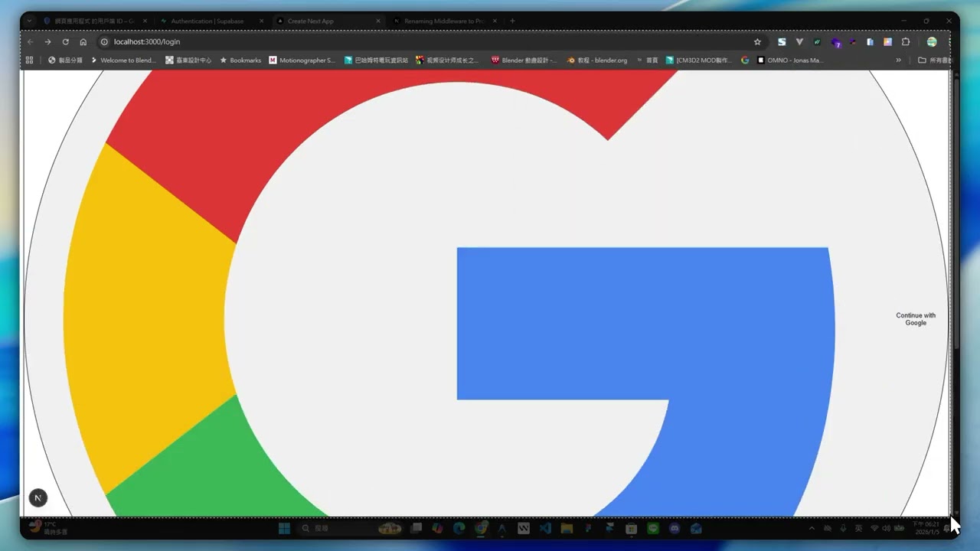Close the Create Next App tab
Screen dimensions: 980x551
tap(377, 21)
